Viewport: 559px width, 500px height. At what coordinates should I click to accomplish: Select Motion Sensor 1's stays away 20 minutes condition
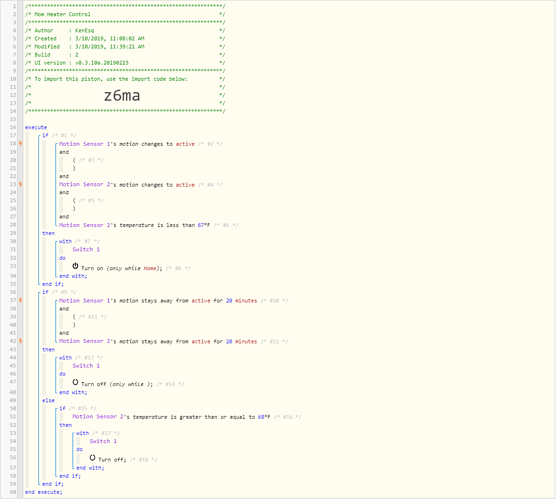(158, 301)
